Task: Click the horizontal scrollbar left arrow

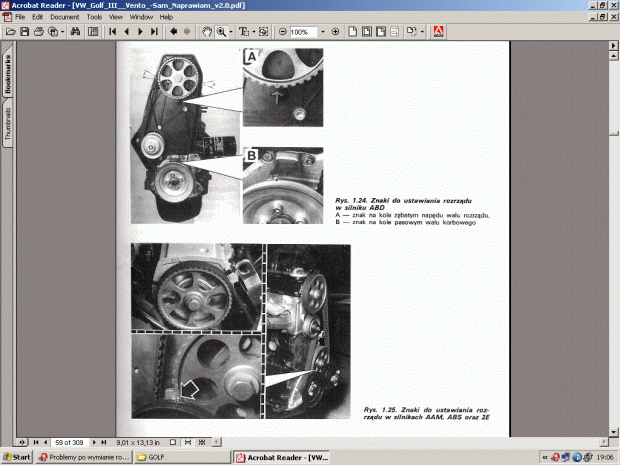Action: tap(217, 442)
